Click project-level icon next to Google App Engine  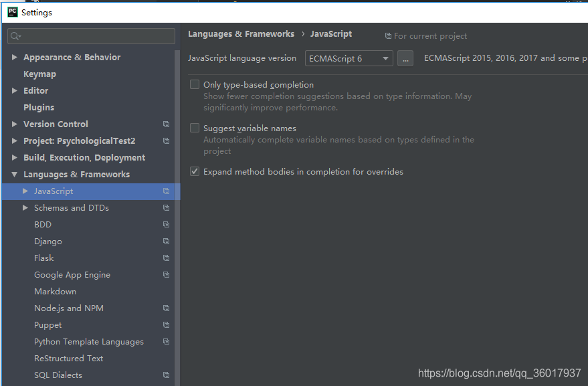(x=166, y=274)
